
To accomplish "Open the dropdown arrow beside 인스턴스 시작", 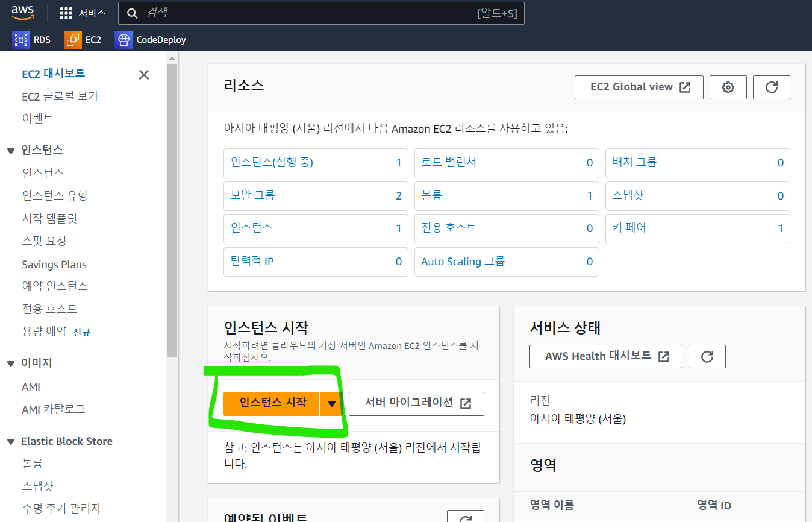I will click(x=331, y=403).
